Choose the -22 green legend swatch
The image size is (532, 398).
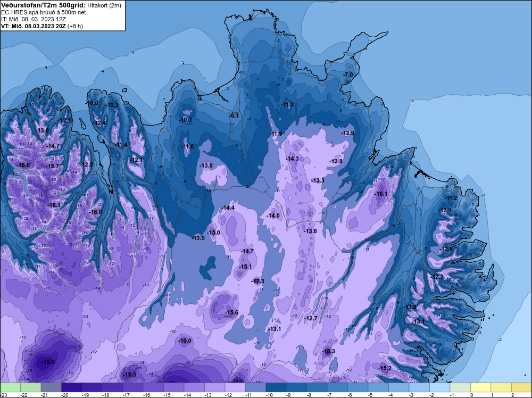pos(30,387)
